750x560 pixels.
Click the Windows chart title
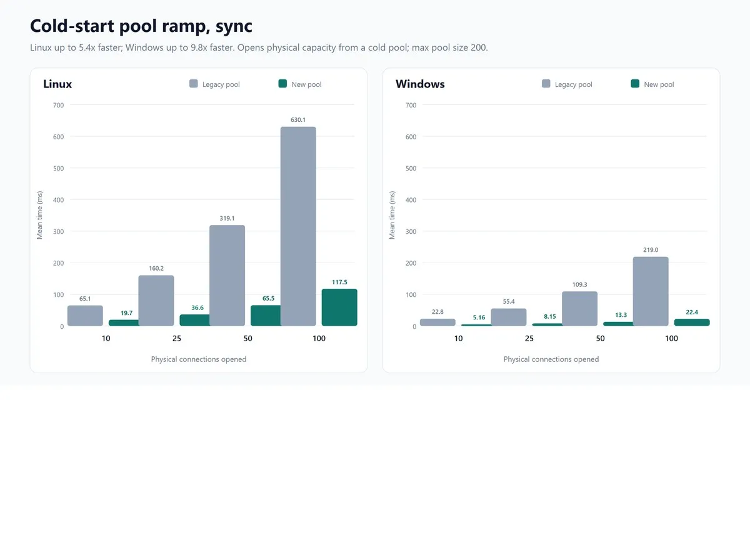pos(420,84)
